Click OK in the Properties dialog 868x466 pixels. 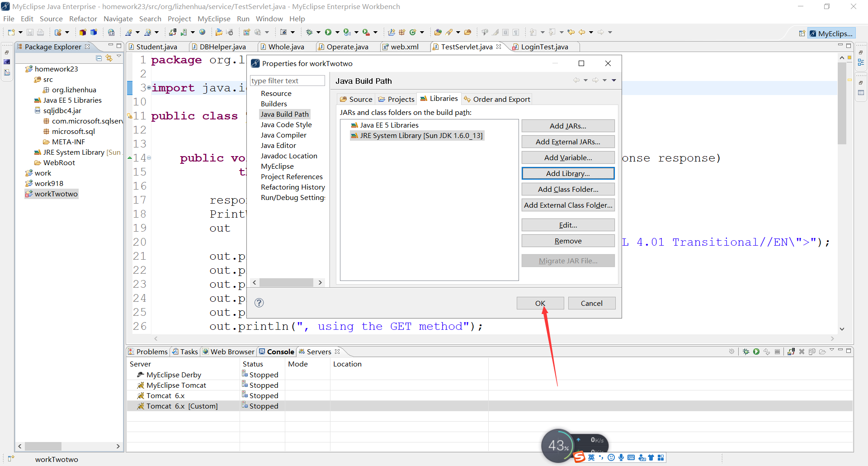coord(540,303)
